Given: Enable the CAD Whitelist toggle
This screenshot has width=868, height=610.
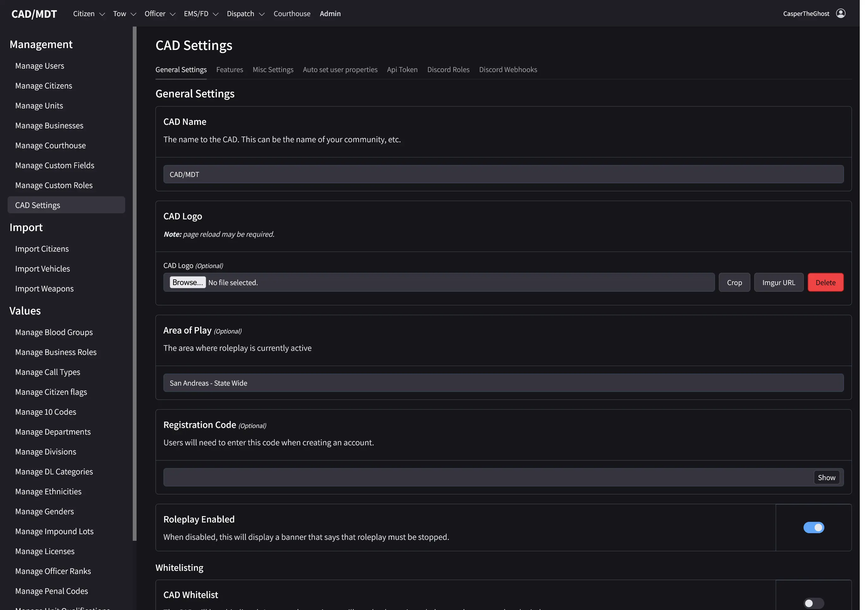Looking at the screenshot, I should (x=814, y=603).
